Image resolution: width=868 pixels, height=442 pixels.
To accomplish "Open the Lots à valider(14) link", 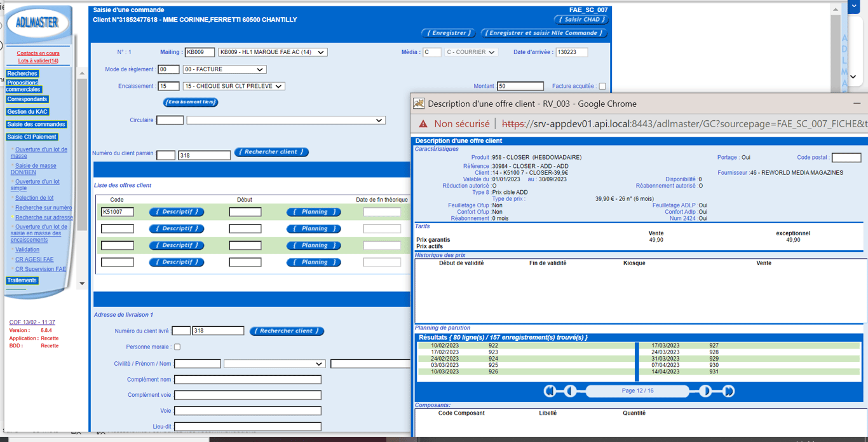I will pyautogui.click(x=38, y=61).
